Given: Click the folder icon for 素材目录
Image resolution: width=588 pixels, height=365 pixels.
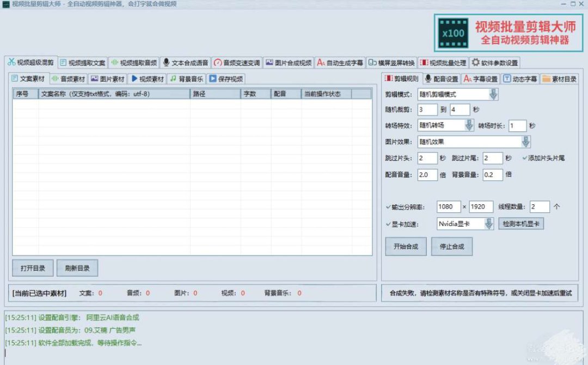Looking at the screenshot, I should [x=546, y=78].
